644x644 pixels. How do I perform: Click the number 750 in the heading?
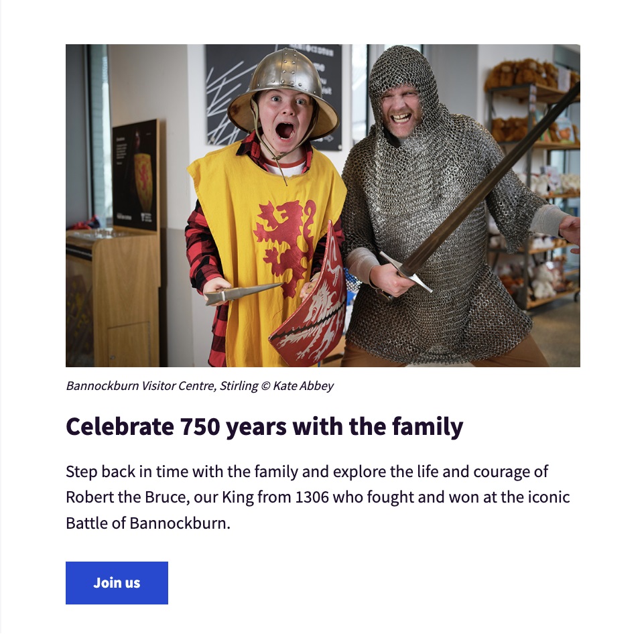tap(200, 426)
